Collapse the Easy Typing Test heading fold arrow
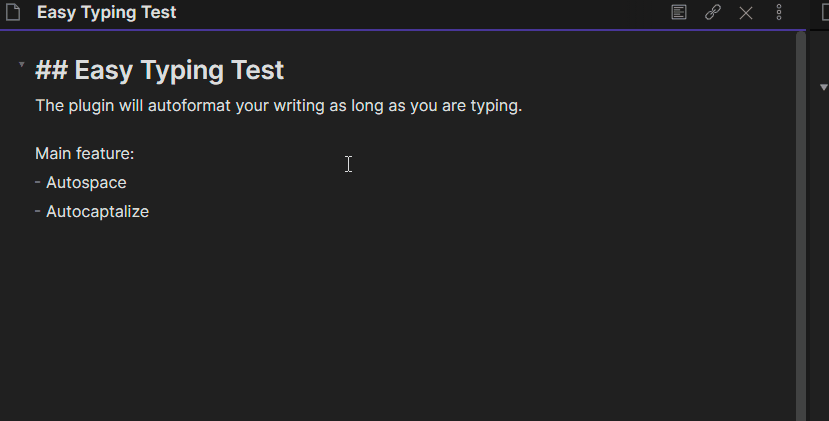 tap(22, 65)
